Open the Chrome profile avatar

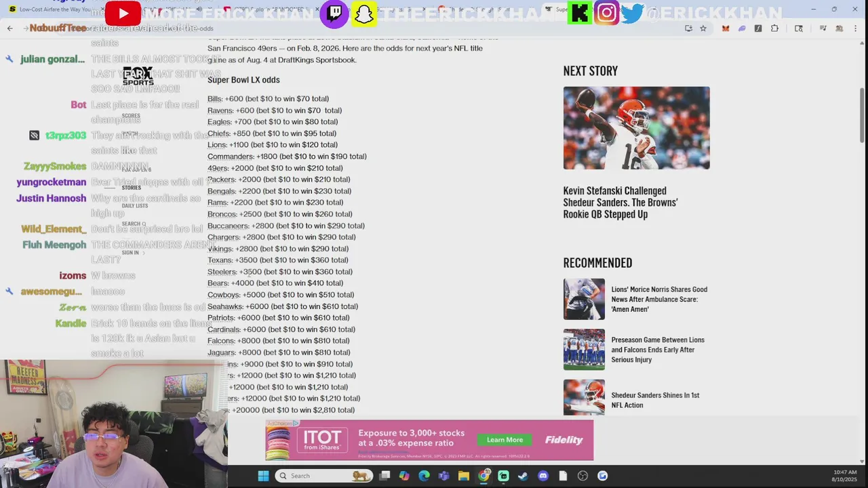(840, 28)
